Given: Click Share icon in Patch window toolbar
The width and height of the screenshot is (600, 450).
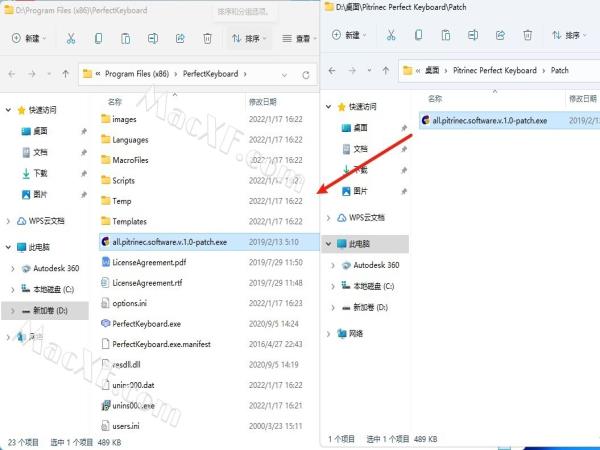Looking at the screenshot, I should point(500,35).
